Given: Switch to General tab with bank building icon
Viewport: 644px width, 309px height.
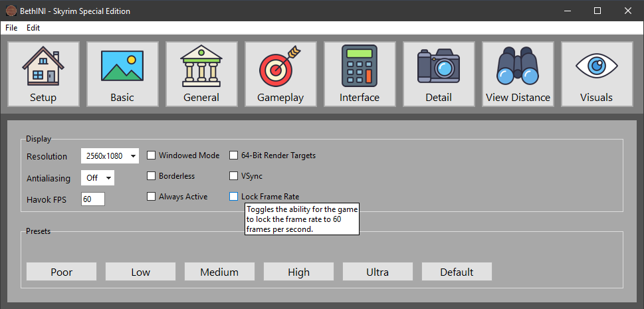Looking at the screenshot, I should pyautogui.click(x=201, y=74).
